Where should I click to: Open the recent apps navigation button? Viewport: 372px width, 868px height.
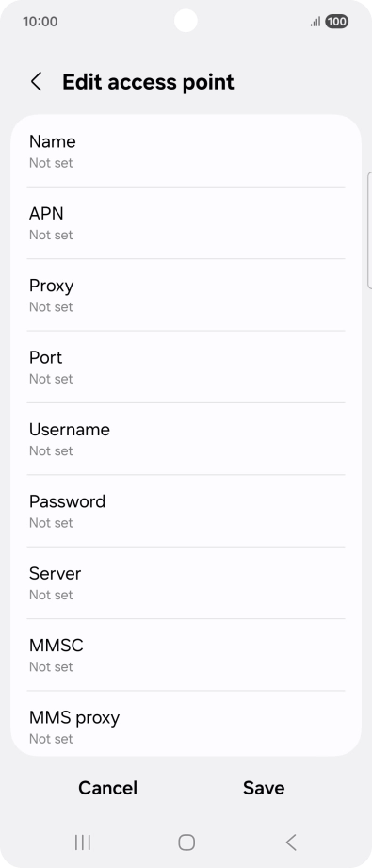tap(83, 843)
